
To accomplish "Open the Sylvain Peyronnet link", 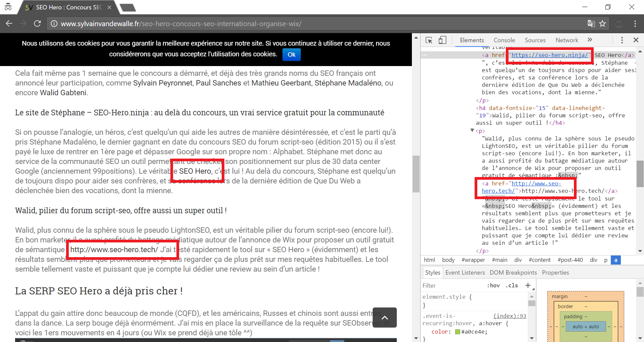I will click(x=163, y=83).
